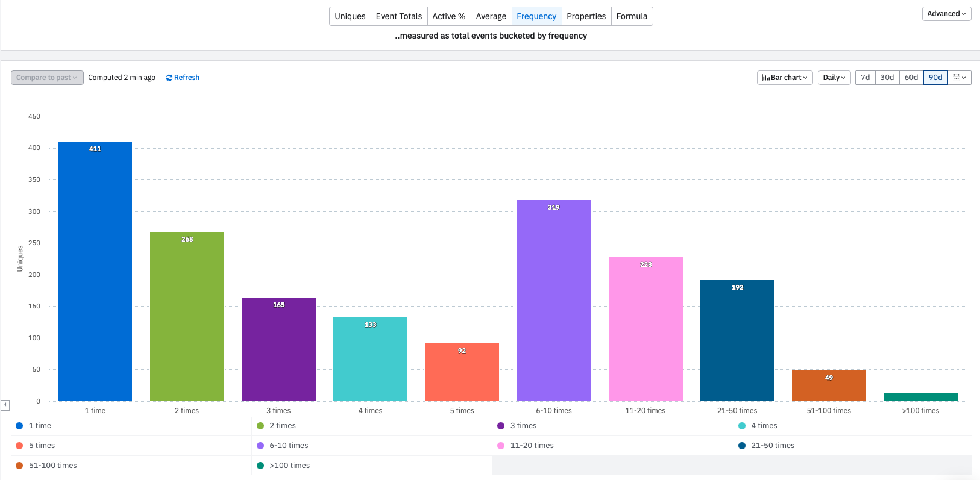Click the bar chart icon

765,78
